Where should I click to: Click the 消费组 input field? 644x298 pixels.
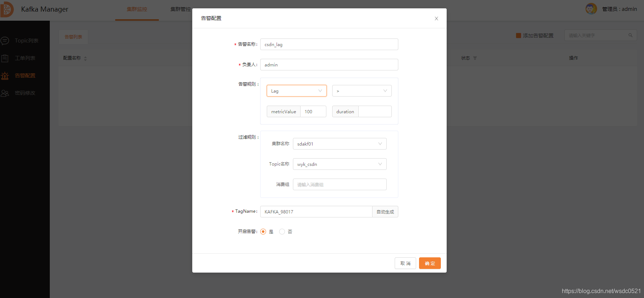[340, 184]
